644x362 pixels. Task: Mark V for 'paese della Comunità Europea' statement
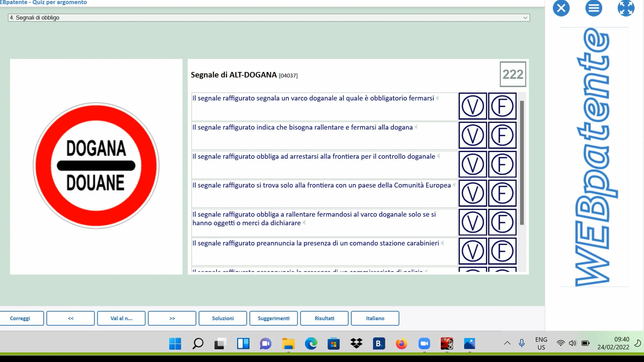473,193
